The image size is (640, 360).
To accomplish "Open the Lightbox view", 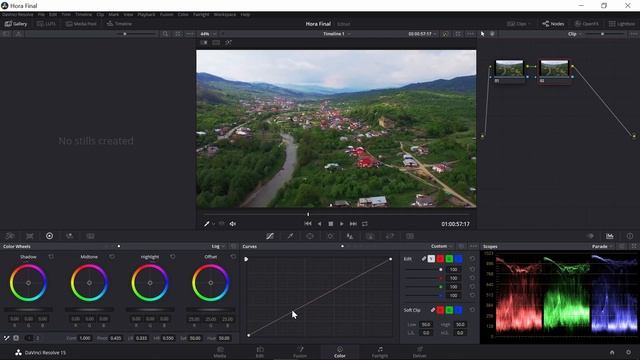I will point(622,24).
